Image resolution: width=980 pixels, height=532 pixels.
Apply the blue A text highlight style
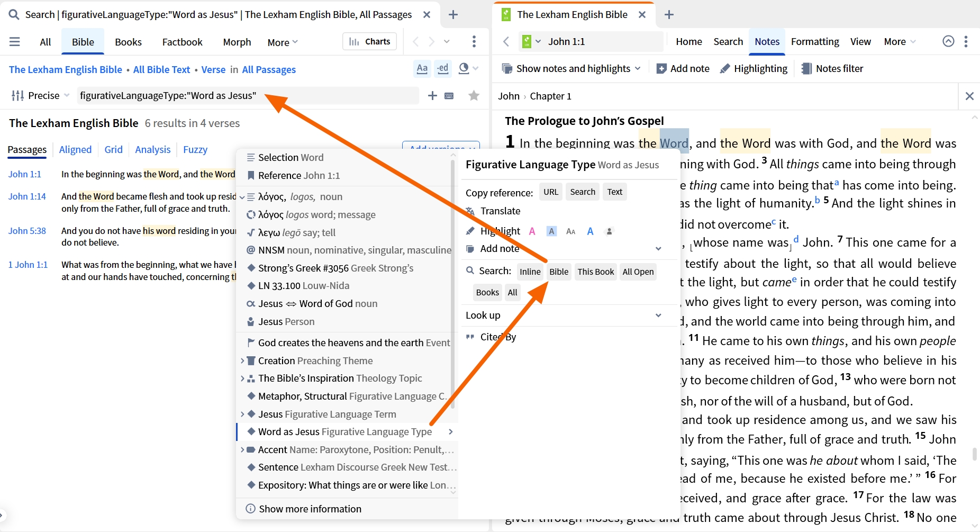click(x=591, y=231)
